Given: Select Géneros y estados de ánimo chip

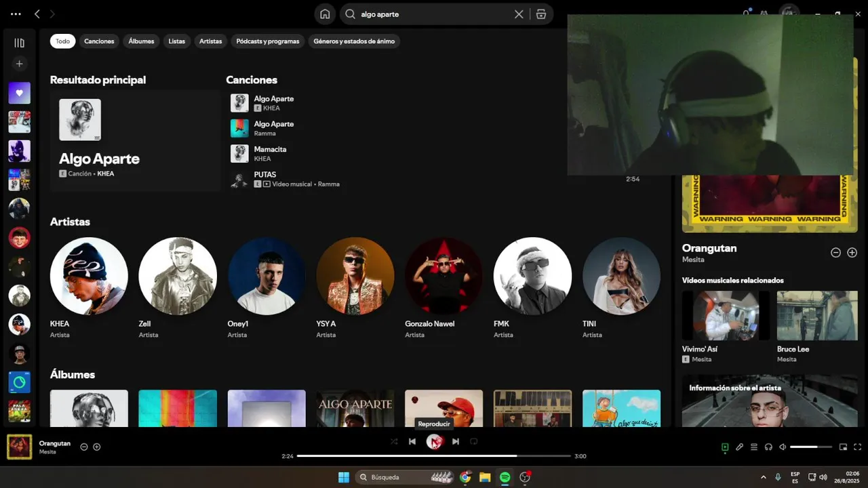Looking at the screenshot, I should tap(354, 41).
